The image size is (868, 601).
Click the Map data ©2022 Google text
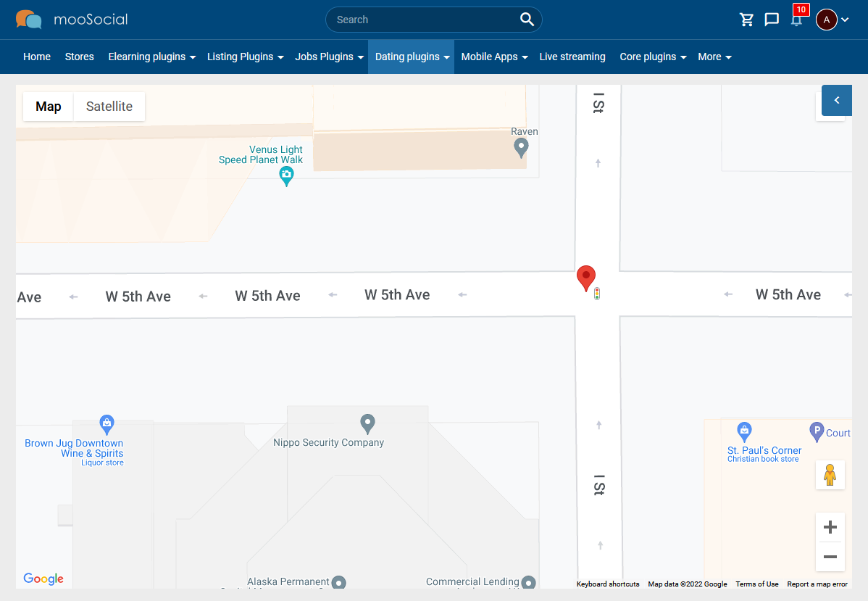pyautogui.click(x=688, y=584)
